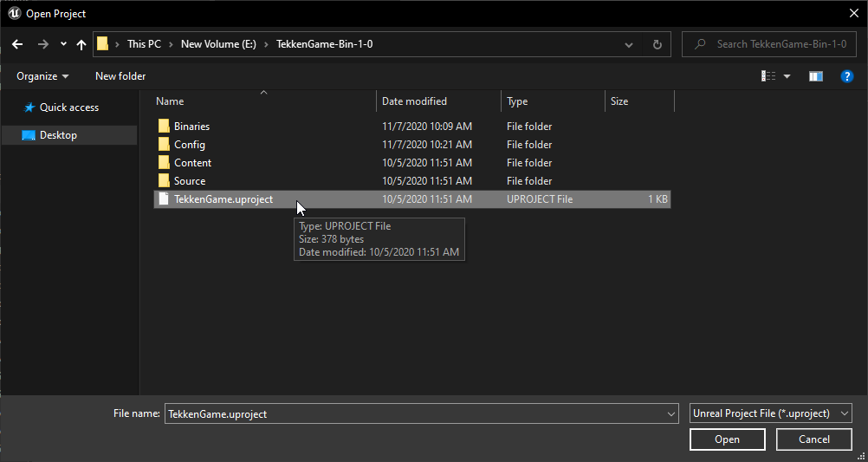Image resolution: width=868 pixels, height=462 pixels.
Task: Expand the File name history dropdown
Action: 671,413
